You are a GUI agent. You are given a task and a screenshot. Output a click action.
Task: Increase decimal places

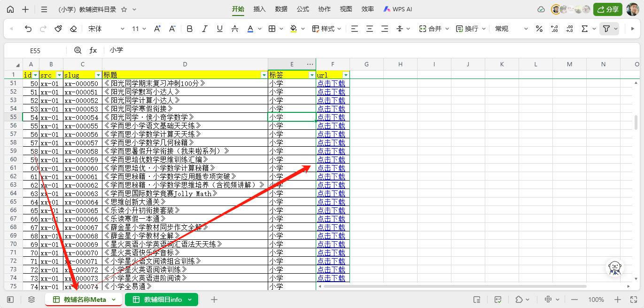pos(554,29)
